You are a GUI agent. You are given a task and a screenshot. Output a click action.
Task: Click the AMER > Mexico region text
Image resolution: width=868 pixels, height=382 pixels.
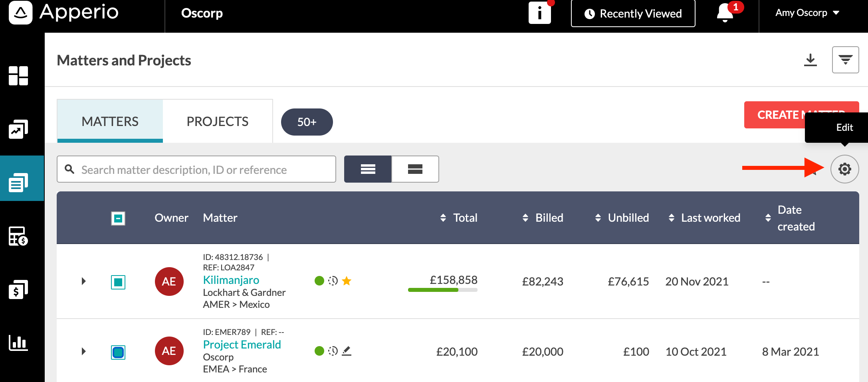(236, 305)
